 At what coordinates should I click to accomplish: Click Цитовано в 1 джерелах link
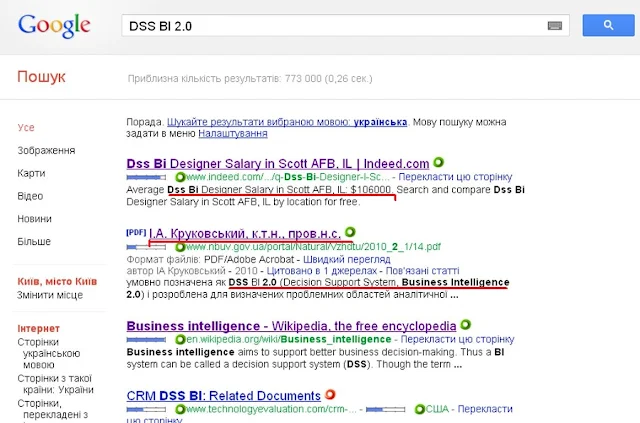coord(322,271)
